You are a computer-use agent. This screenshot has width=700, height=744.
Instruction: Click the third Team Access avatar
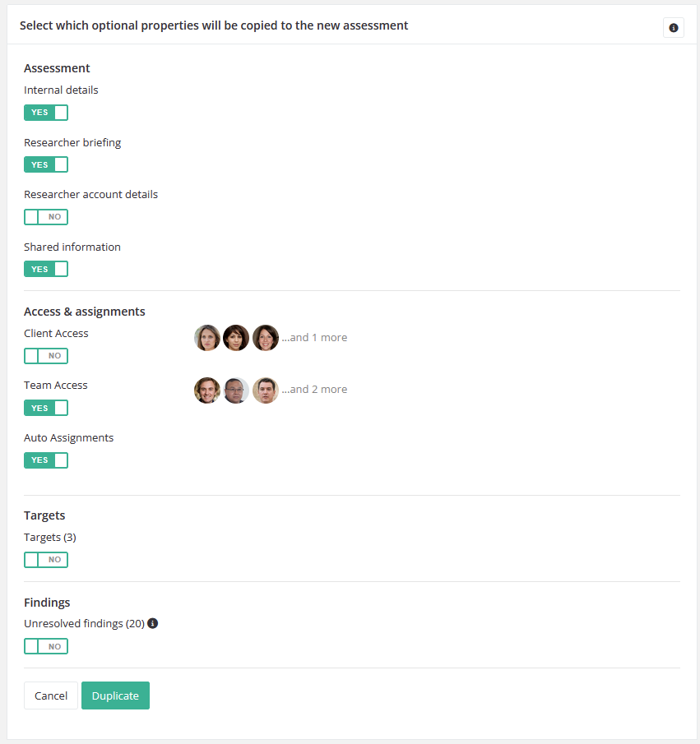(x=265, y=390)
